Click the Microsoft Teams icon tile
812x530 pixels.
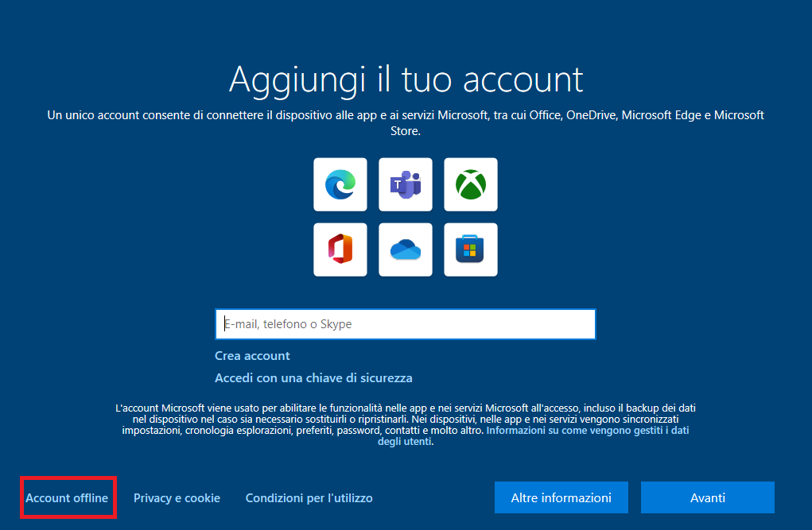click(x=406, y=185)
